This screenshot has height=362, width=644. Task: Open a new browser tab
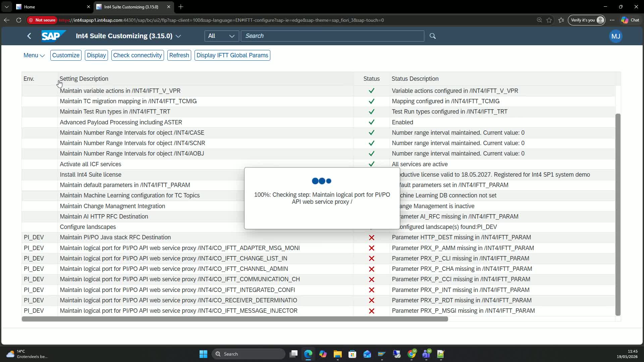pyautogui.click(x=181, y=7)
